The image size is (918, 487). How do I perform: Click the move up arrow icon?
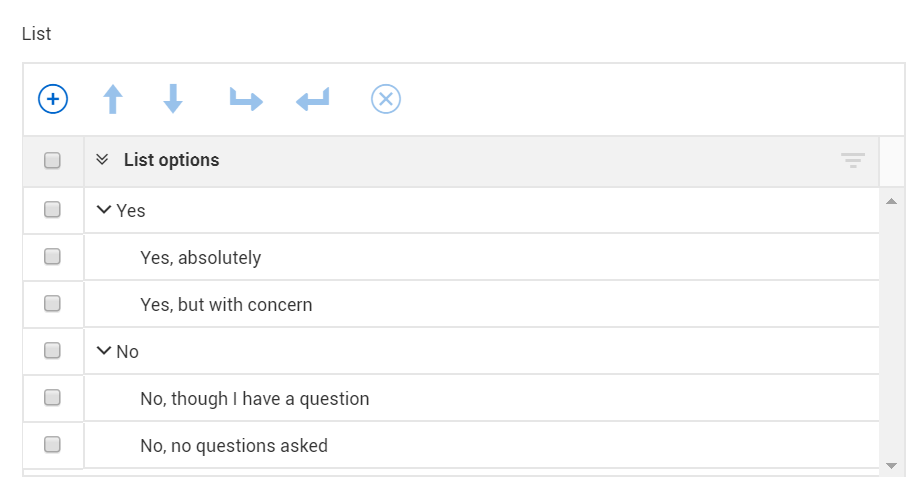tap(113, 99)
